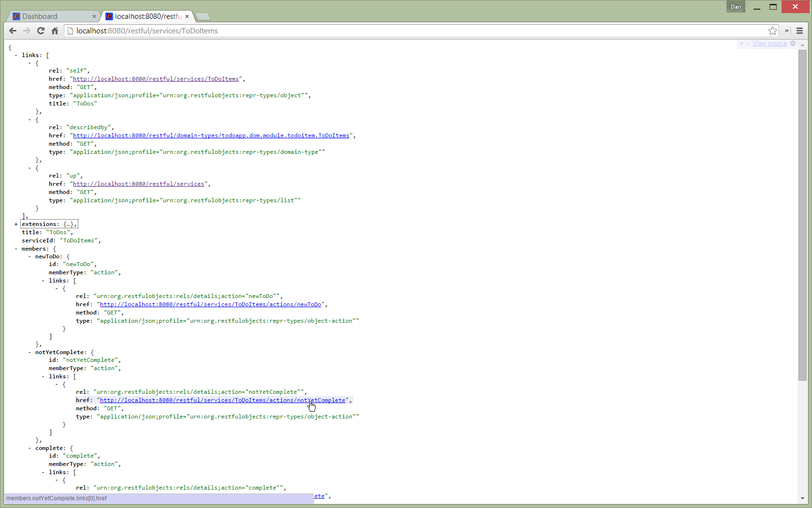This screenshot has height=508, width=812.
Task: Open the Chrome hamburger menu
Action: [x=799, y=31]
